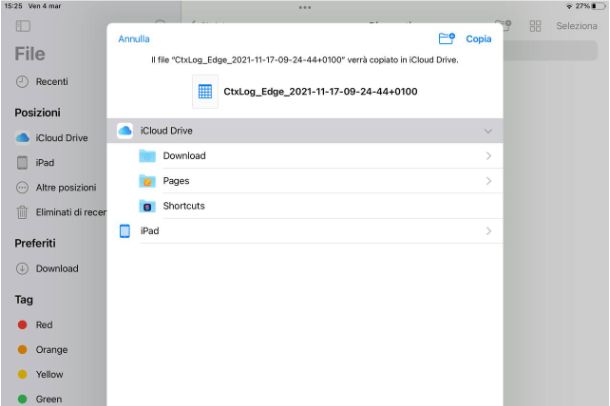Select the Orange tag
Screen dimensions: 610x406
43,350
